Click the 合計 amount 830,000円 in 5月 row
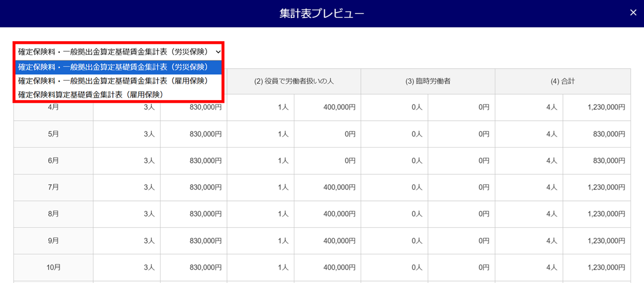644x283 pixels. pos(609,134)
